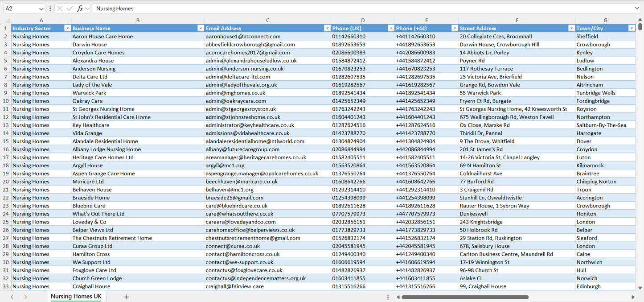Open the Phone (UK) filter dropdown
Viewport: 644px width, 302px height.
[391, 28]
